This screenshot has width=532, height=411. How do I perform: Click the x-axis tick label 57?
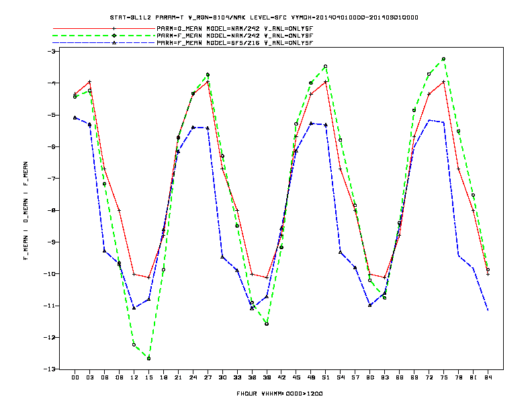click(355, 377)
